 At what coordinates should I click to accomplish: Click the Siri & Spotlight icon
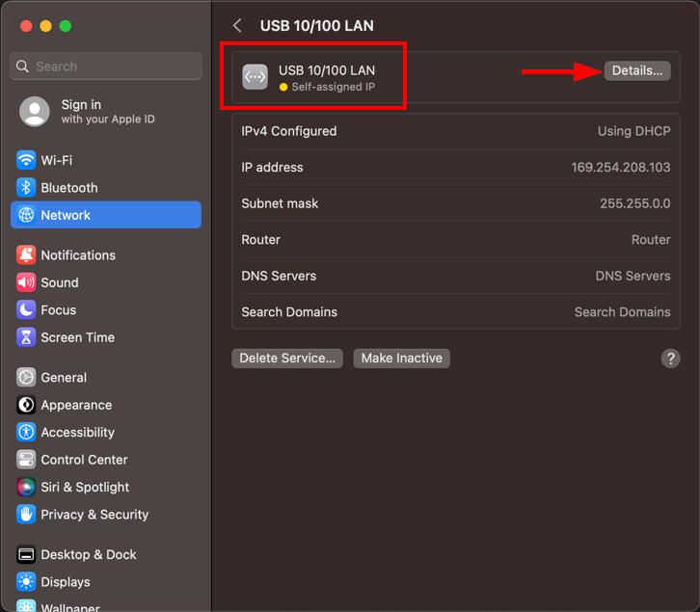(26, 487)
